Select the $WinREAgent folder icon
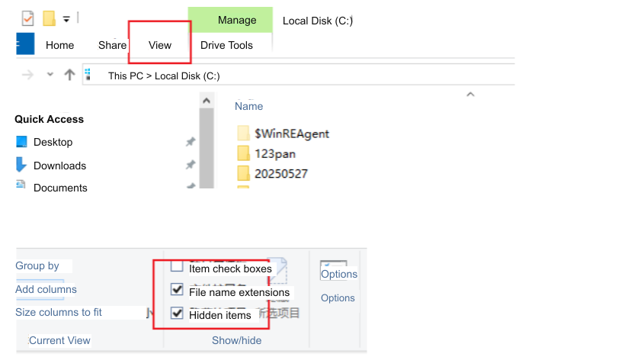The width and height of the screenshot is (644, 357). [244, 133]
